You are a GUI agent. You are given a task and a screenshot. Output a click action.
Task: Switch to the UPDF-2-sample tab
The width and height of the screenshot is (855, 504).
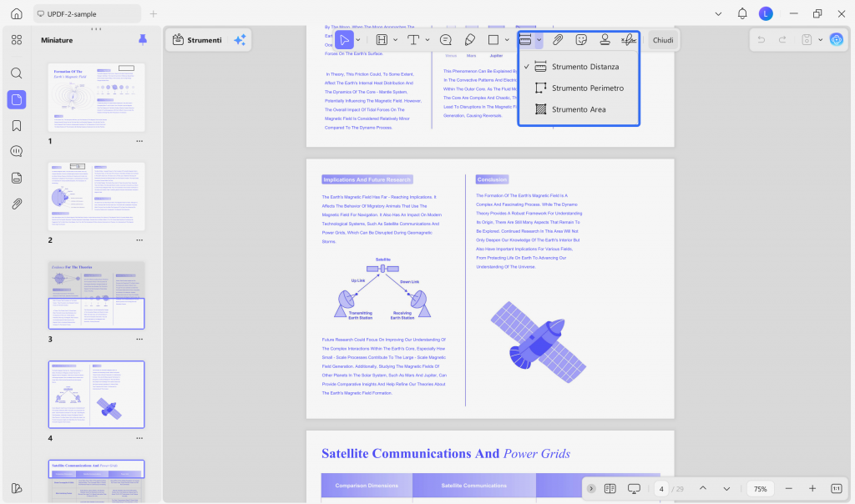(x=87, y=13)
